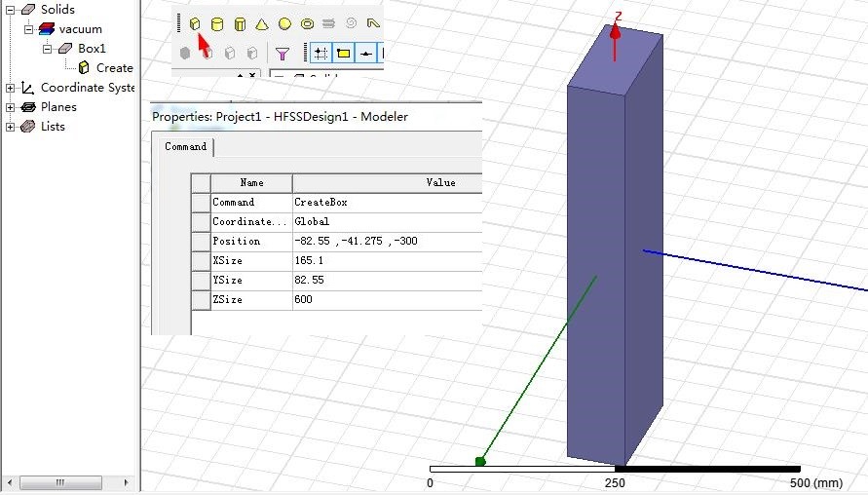This screenshot has width=868, height=495.
Task: Edit the YSize value 82.55
Action: [388, 280]
